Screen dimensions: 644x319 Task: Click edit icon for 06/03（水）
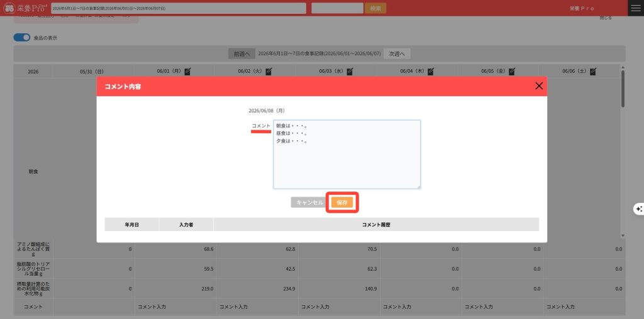click(x=350, y=72)
